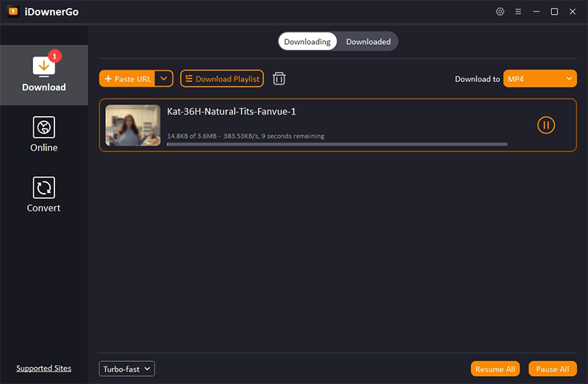588x384 pixels.
Task: Open the hamburger menu
Action: point(518,12)
